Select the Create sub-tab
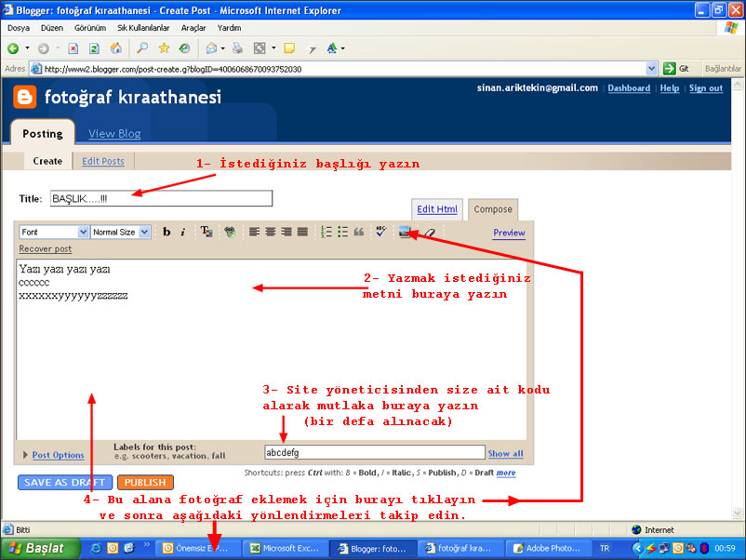The width and height of the screenshot is (746, 560). (47, 161)
